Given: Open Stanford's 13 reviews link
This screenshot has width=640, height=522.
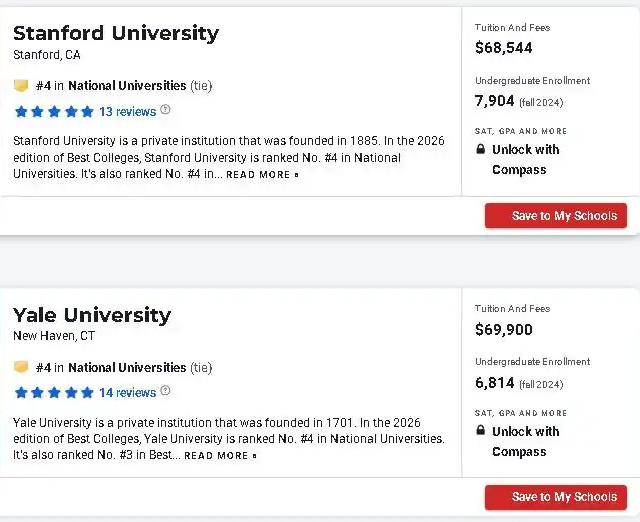Looking at the screenshot, I should pyautogui.click(x=127, y=111).
